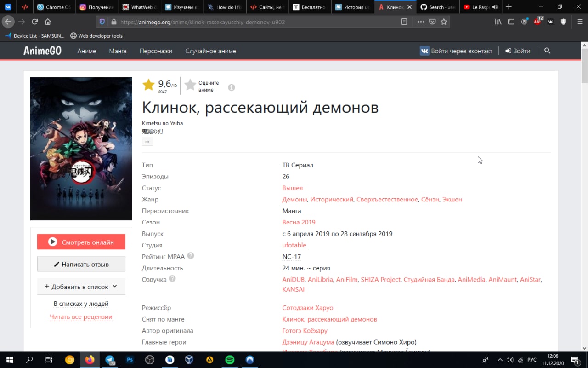
Task: Open rating info circle icon
Action: (x=232, y=87)
